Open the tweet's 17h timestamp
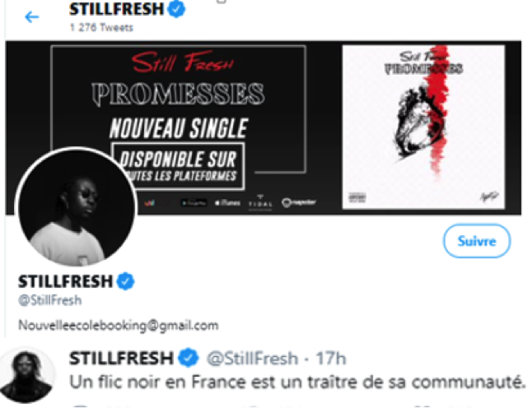 pyautogui.click(x=331, y=359)
